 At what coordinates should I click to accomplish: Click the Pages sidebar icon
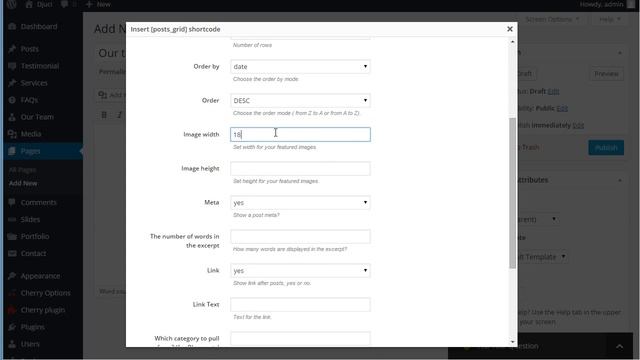12,151
